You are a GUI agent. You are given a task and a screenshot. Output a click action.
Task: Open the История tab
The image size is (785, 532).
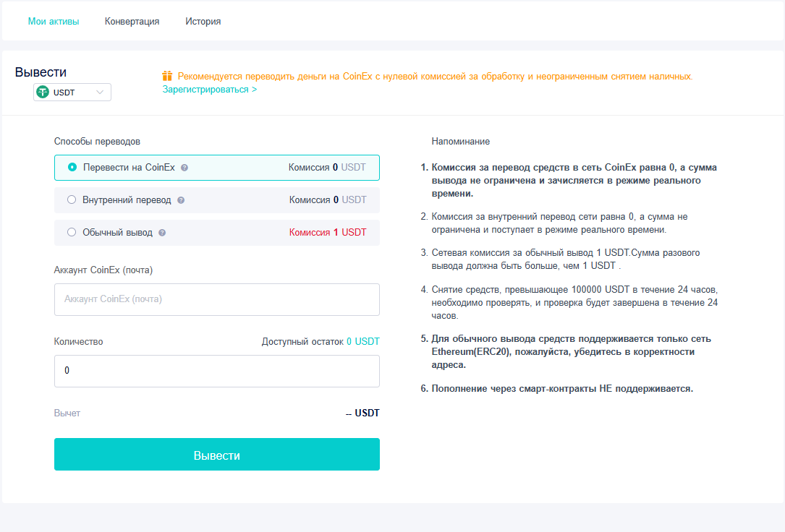(203, 22)
